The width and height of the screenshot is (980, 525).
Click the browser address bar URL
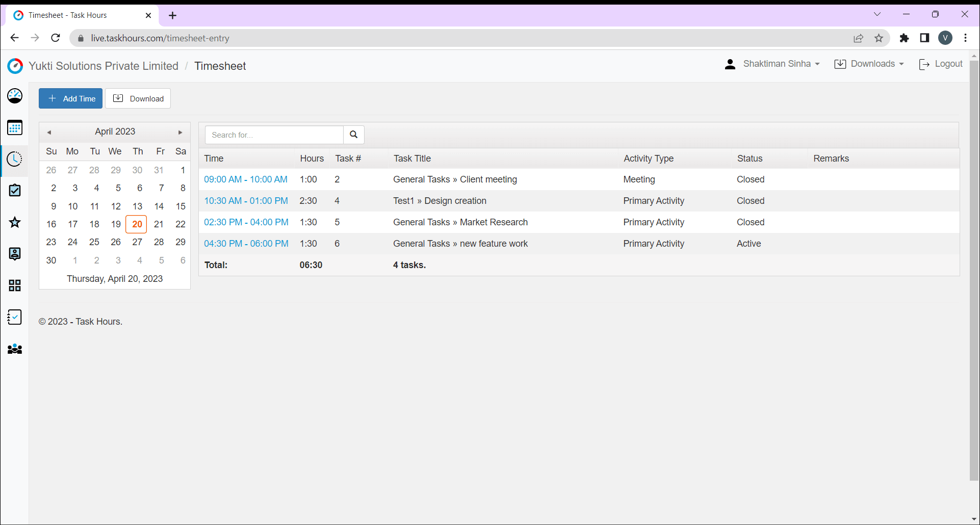click(x=160, y=38)
